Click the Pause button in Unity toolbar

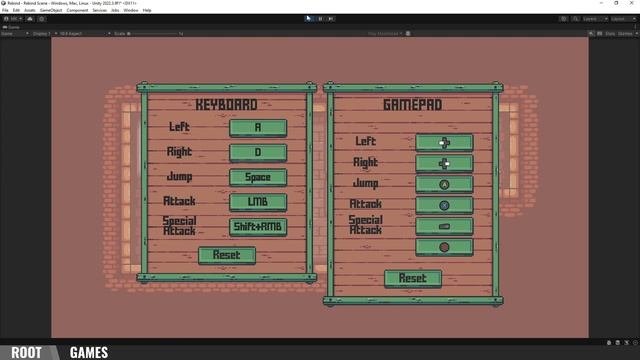320,19
